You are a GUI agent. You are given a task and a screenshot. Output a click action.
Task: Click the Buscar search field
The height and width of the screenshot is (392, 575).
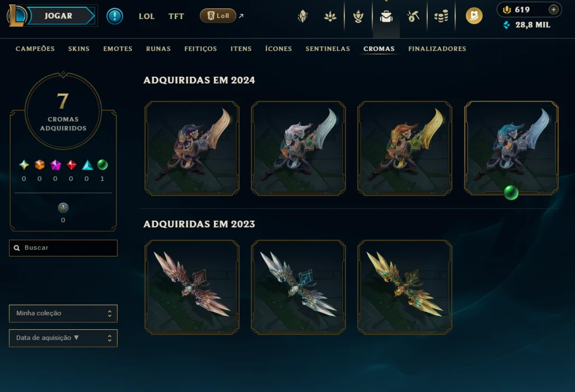[63, 248]
